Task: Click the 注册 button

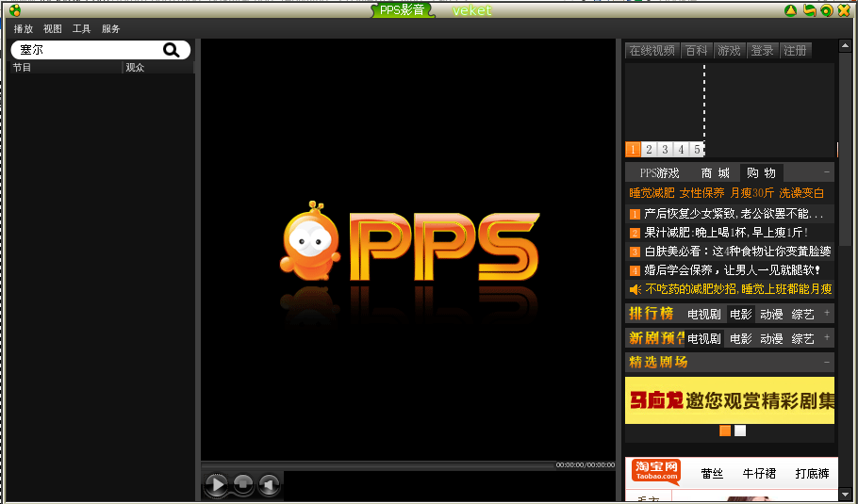Action: coord(795,50)
